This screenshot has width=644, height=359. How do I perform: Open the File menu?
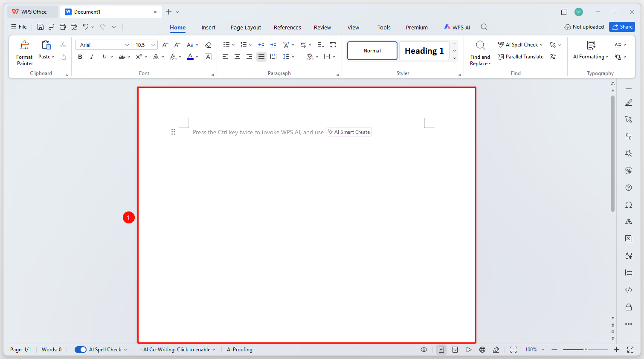[19, 27]
